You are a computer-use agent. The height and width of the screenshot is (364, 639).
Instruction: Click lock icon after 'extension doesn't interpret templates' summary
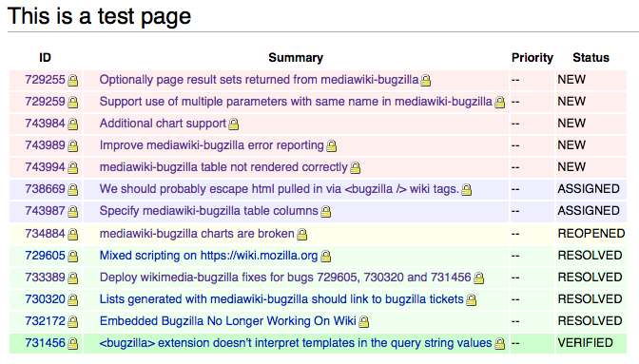499,344
